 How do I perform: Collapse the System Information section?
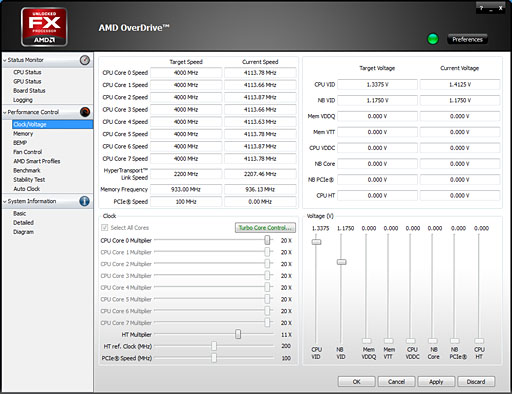[x=5, y=201]
